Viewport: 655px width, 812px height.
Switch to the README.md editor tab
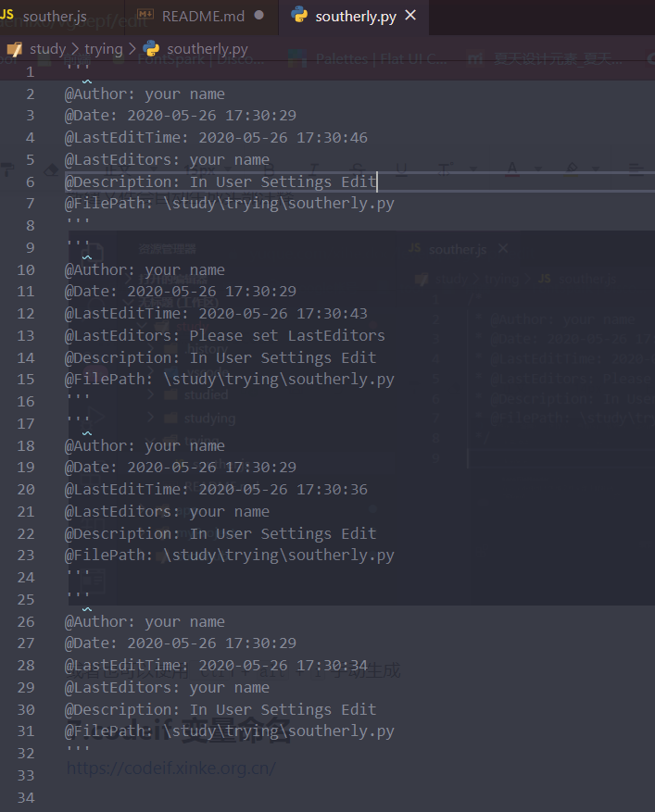(203, 17)
